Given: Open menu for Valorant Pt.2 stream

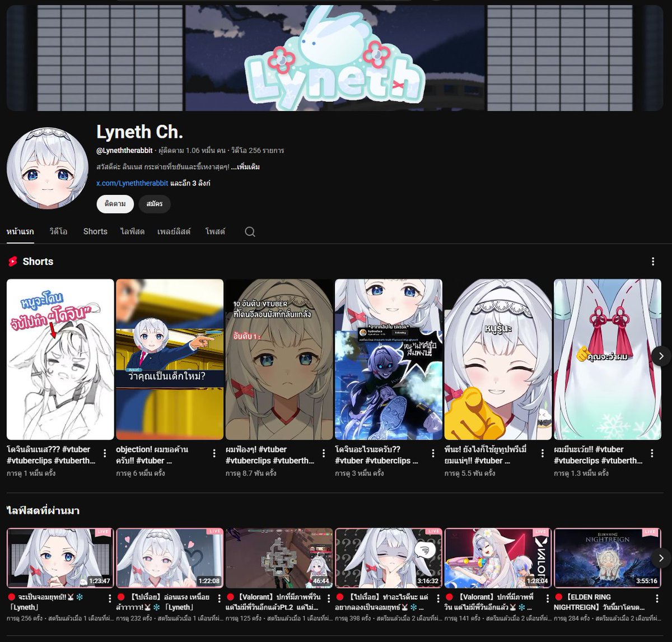Looking at the screenshot, I should point(329,599).
